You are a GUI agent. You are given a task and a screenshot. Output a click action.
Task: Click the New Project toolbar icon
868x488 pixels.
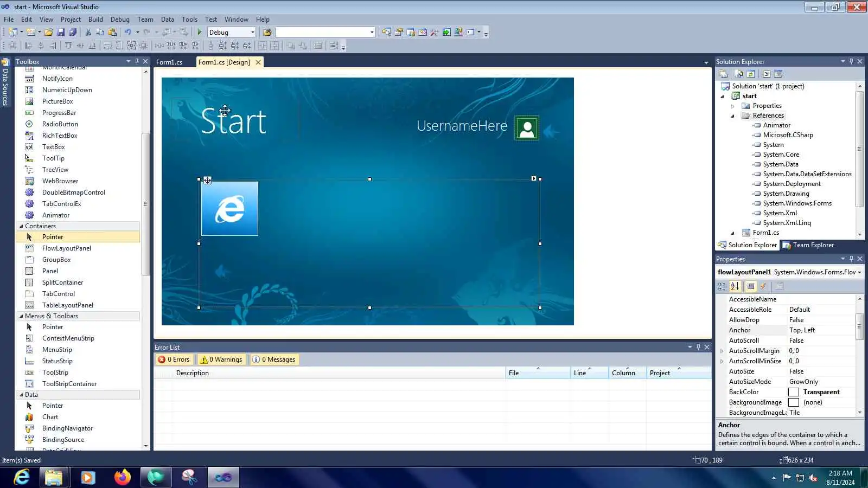[13, 33]
